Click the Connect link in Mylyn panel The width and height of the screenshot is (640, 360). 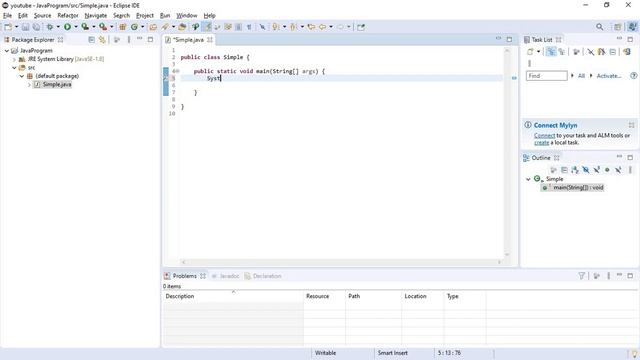[x=544, y=135]
